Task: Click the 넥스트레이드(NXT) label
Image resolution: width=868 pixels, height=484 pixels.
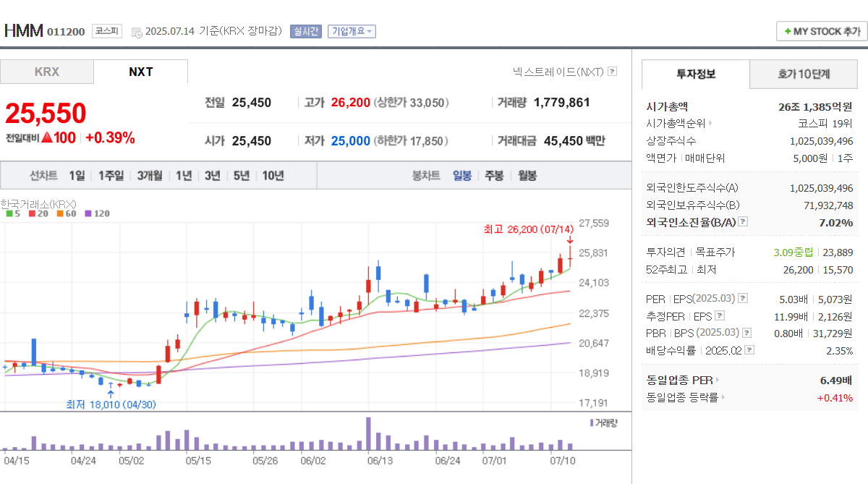Action: (x=558, y=72)
